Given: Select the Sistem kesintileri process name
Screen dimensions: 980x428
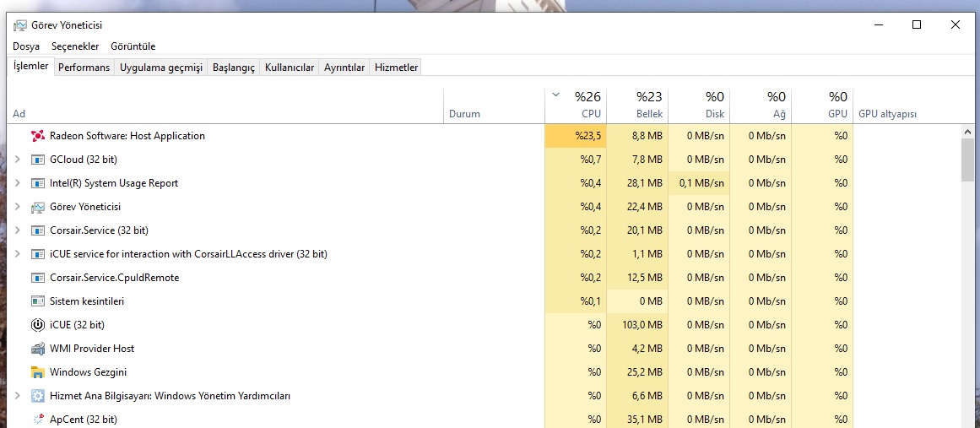Looking at the screenshot, I should (x=87, y=301).
